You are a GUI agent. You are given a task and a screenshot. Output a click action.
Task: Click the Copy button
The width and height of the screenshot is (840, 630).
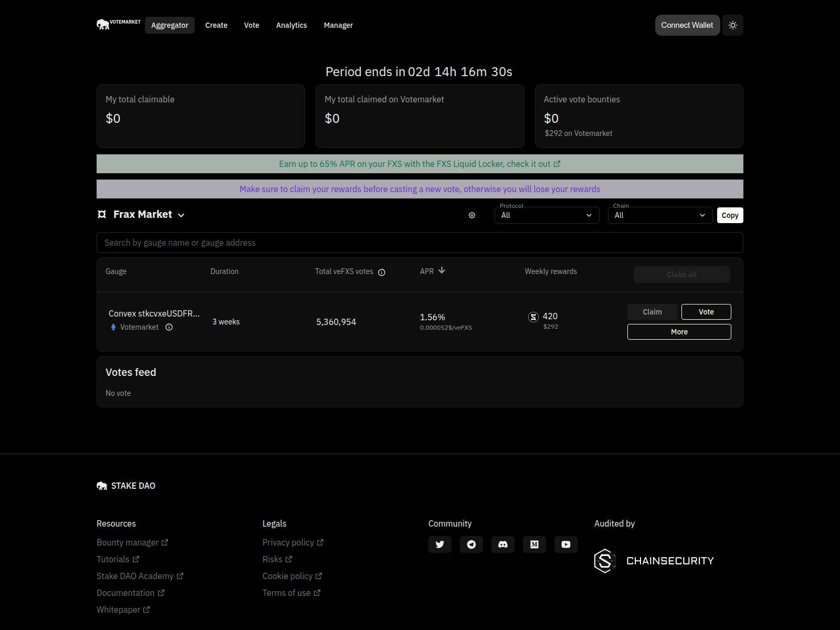pyautogui.click(x=730, y=215)
